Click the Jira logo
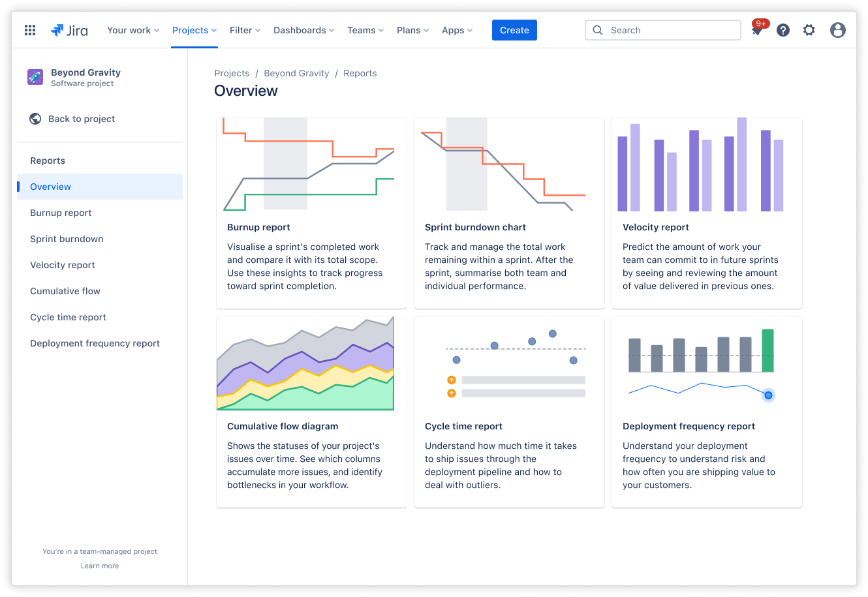This screenshot has width=868, height=597. click(70, 30)
